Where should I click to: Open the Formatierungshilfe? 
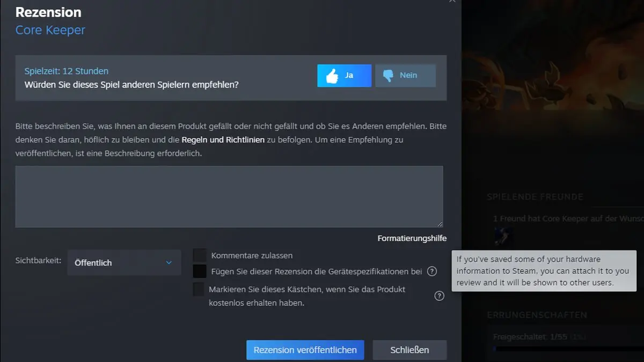point(412,238)
